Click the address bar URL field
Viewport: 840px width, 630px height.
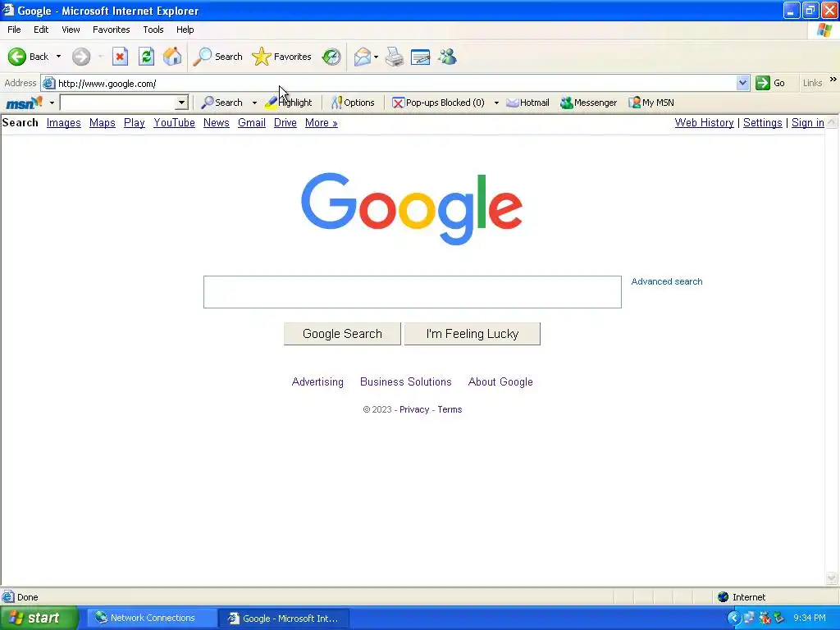(396, 83)
